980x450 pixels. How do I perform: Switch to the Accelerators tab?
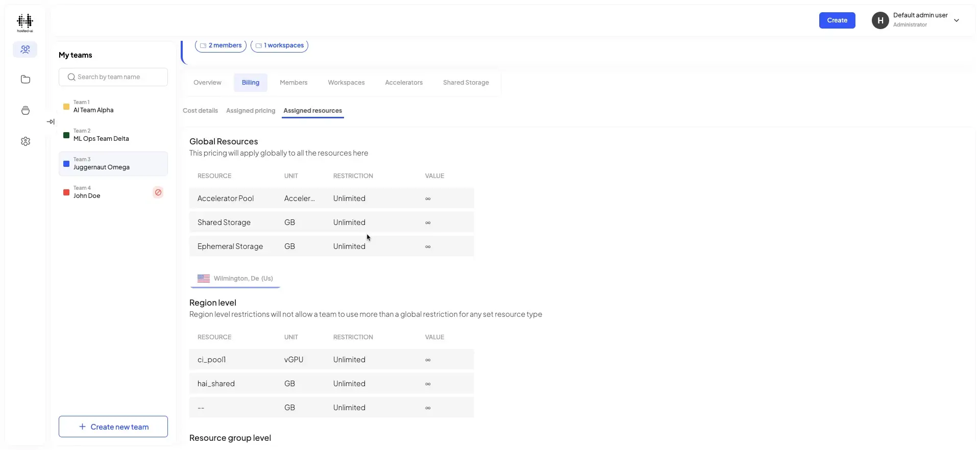tap(404, 83)
